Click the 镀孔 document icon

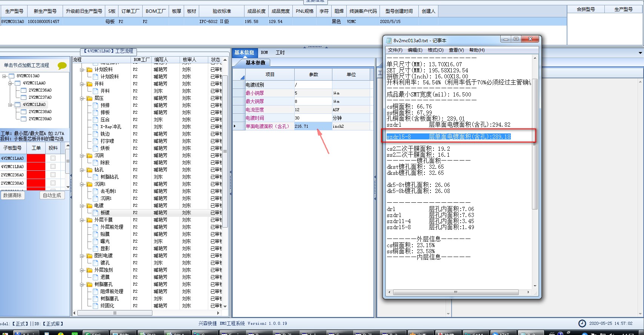coord(96,263)
